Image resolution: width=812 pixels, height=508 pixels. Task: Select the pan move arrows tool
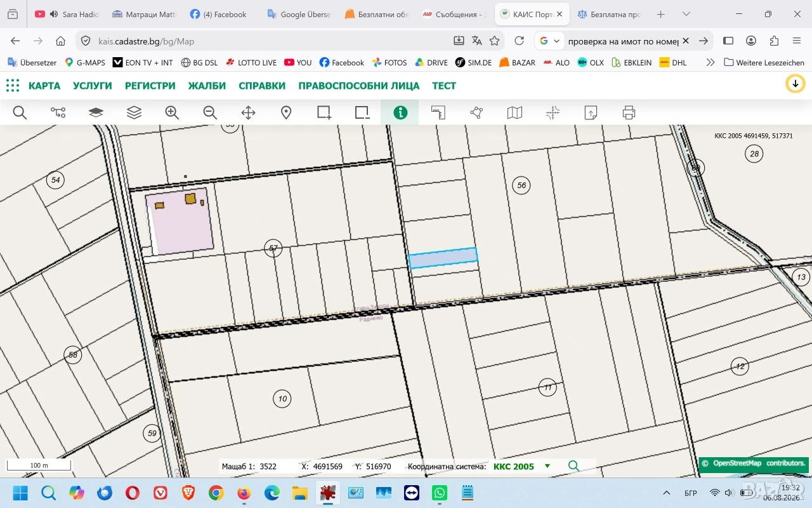(x=248, y=112)
